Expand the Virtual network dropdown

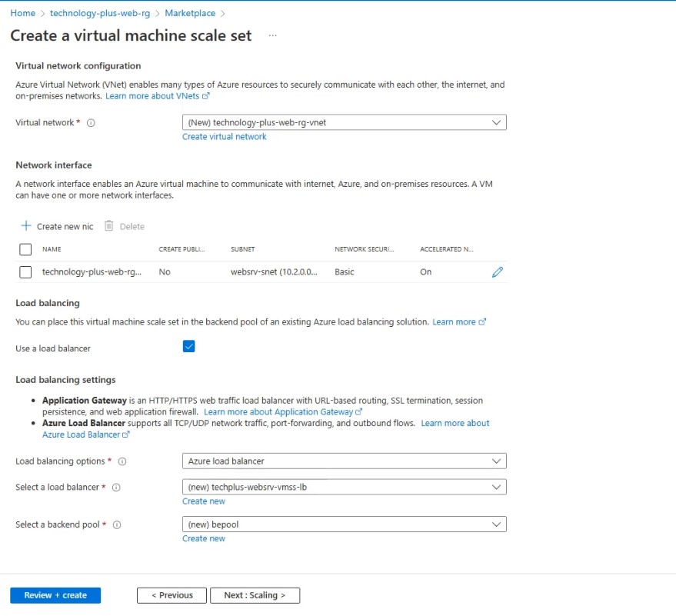[344, 122]
